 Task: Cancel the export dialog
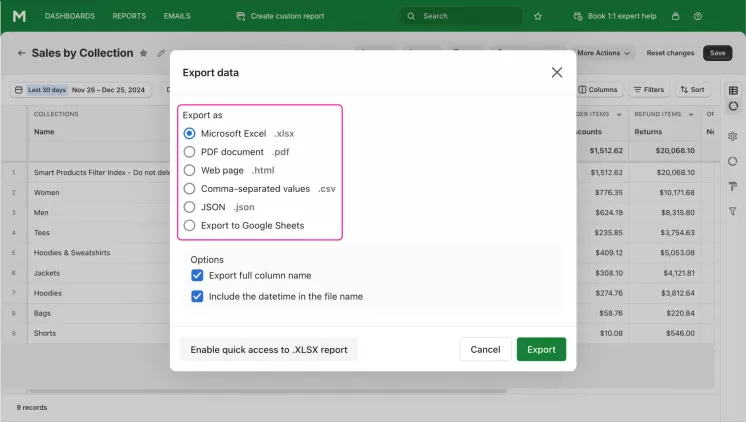485,350
